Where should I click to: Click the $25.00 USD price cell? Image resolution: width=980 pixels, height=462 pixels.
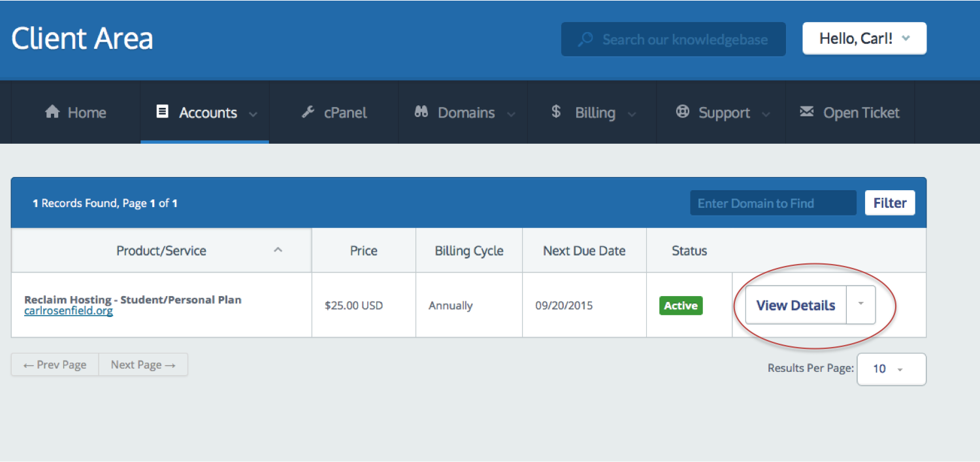tap(364, 305)
